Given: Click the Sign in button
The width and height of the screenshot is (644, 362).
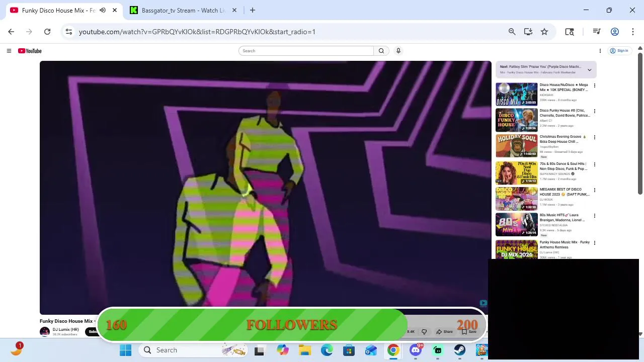Looking at the screenshot, I should (x=619, y=51).
